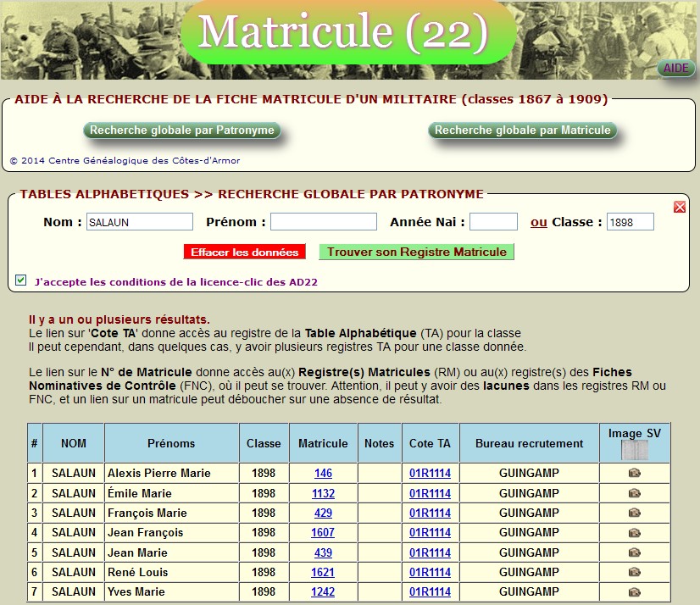Open matricule 1607 link for Jean François
The height and width of the screenshot is (605, 700).
click(323, 533)
